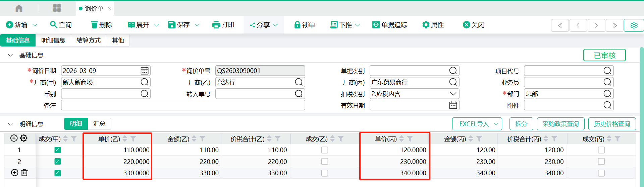644x187 pixels.
Task: Open 单据追踪 document tracking
Action: [x=390, y=25]
